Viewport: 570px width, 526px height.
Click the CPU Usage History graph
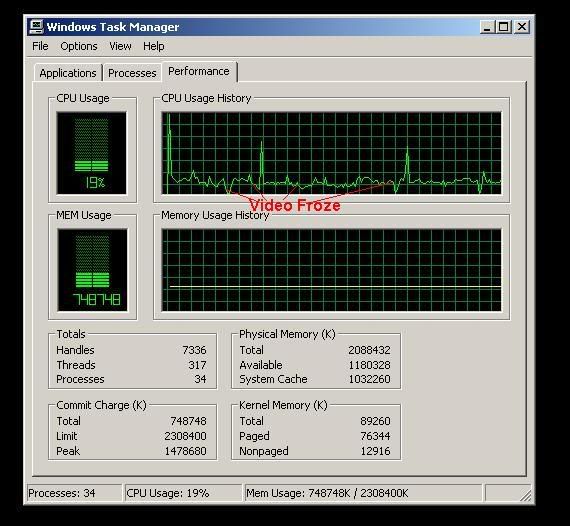[x=331, y=153]
